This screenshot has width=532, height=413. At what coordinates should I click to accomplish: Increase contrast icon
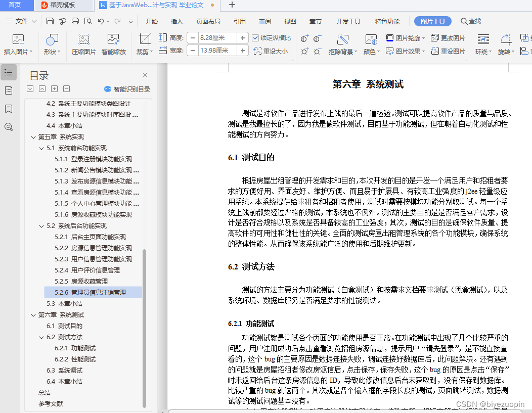click(x=304, y=38)
